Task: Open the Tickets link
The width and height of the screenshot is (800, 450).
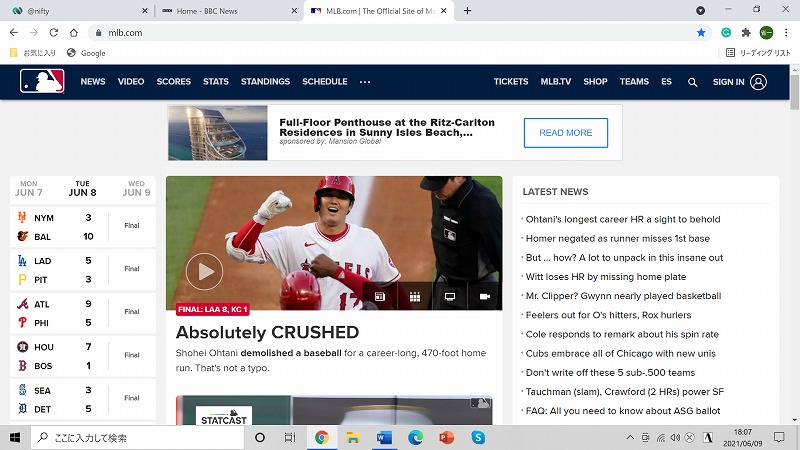Action: [511, 82]
